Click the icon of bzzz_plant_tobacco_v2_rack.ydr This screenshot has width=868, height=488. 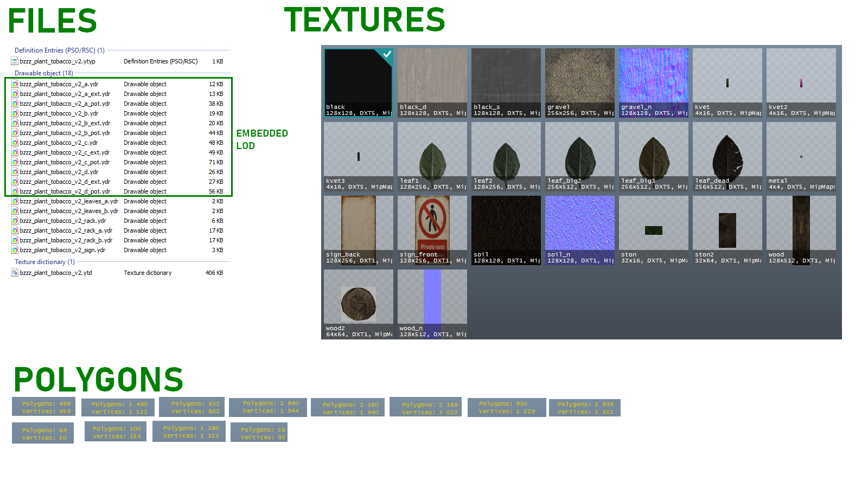click(15, 221)
